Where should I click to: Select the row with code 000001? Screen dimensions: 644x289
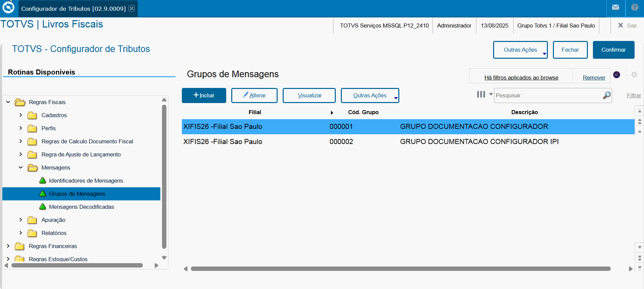(408, 127)
